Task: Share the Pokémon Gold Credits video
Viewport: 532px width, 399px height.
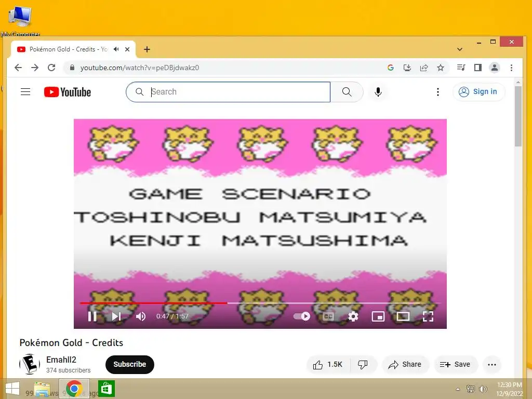Action: (405, 364)
